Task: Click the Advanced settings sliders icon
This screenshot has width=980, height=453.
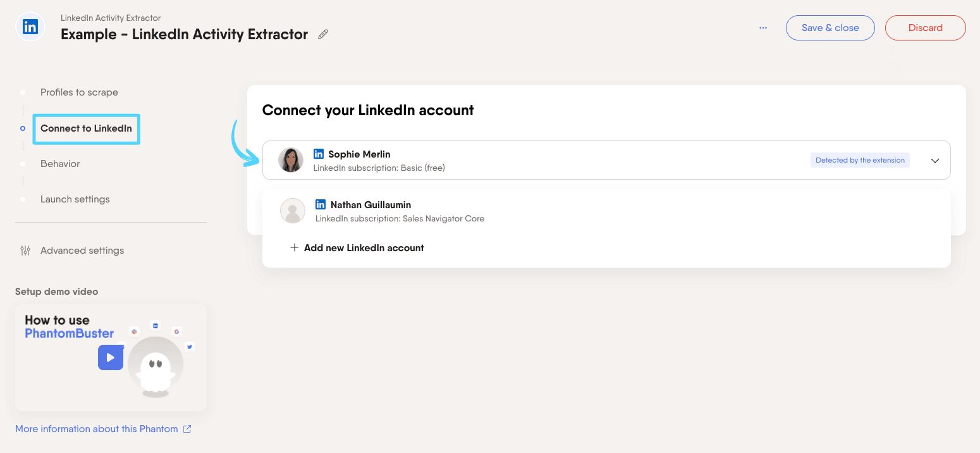Action: tap(25, 251)
